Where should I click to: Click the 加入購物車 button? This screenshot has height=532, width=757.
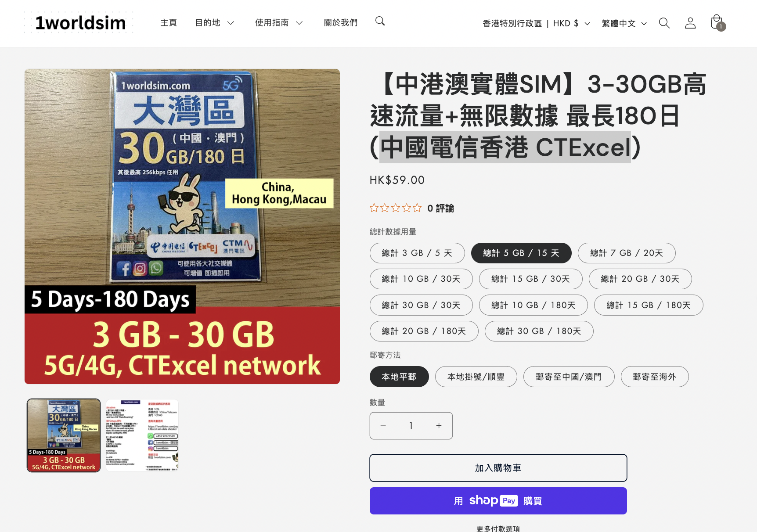pos(498,468)
